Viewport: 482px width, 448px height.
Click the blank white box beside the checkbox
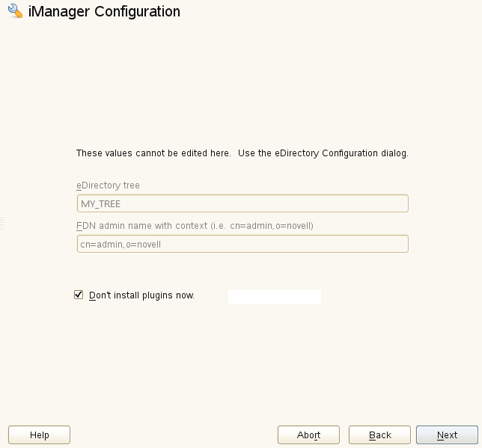[275, 296]
